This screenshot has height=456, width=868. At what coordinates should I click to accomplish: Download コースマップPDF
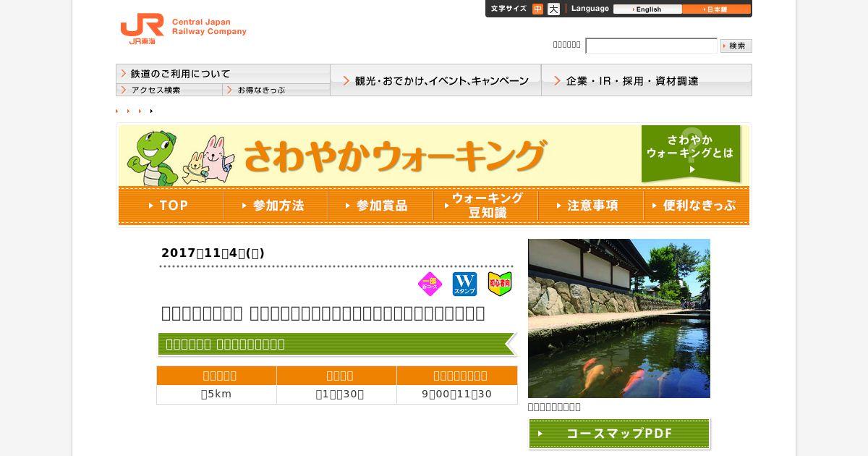pyautogui.click(x=619, y=434)
